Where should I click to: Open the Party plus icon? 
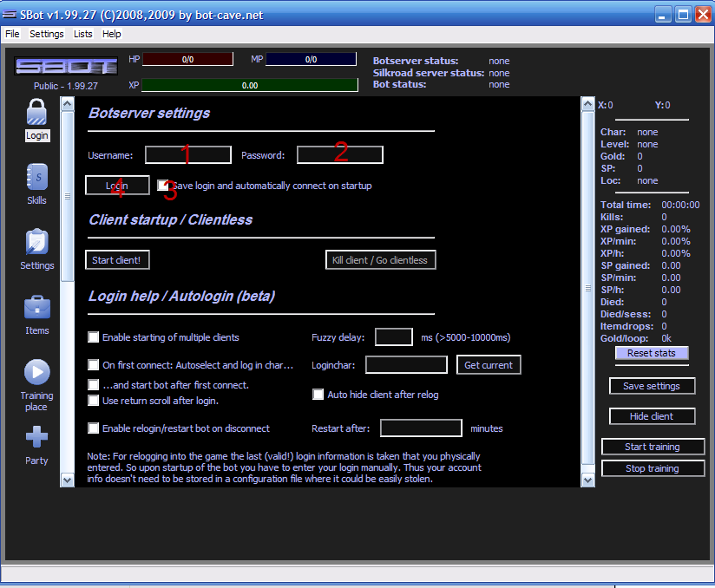[36, 437]
